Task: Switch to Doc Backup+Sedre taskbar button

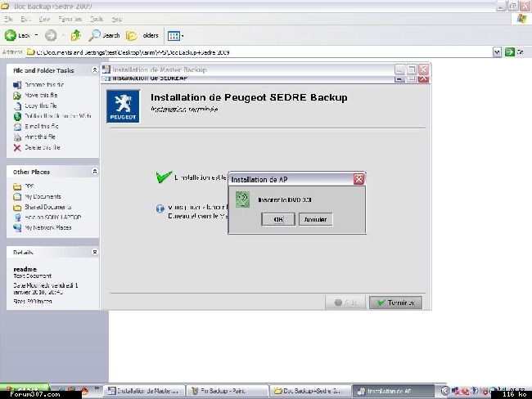Action: [311, 391]
